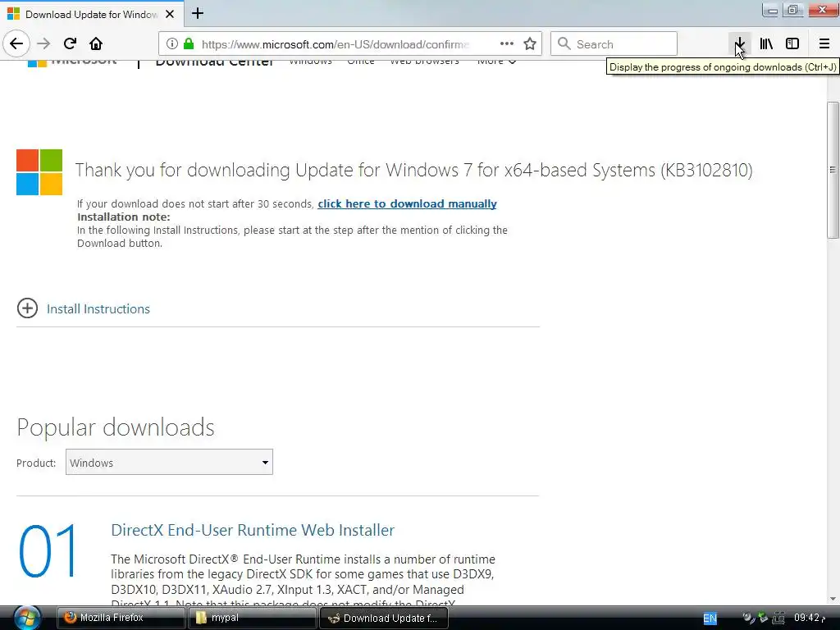
Task: Select the Download Update for Windows tab
Action: click(92, 14)
